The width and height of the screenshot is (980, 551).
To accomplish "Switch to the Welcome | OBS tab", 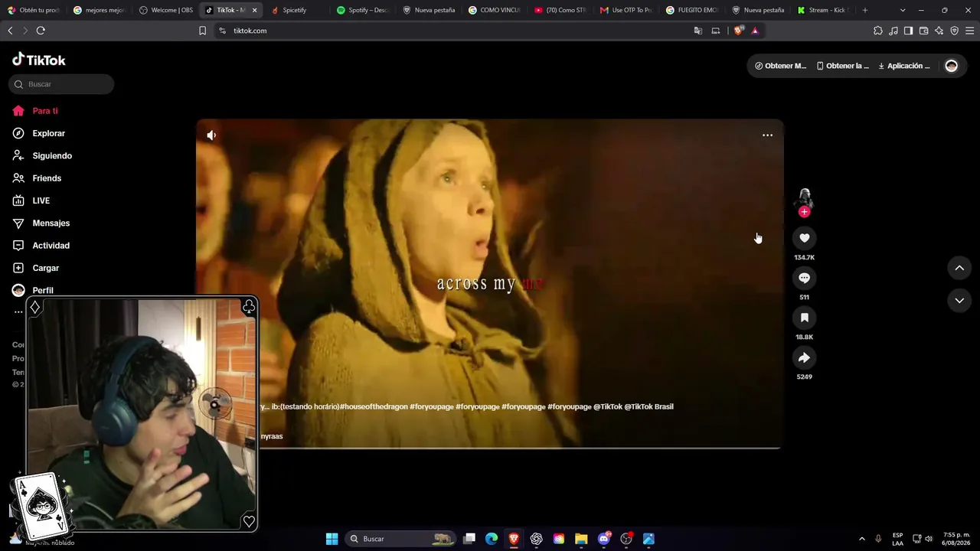I will point(165,10).
